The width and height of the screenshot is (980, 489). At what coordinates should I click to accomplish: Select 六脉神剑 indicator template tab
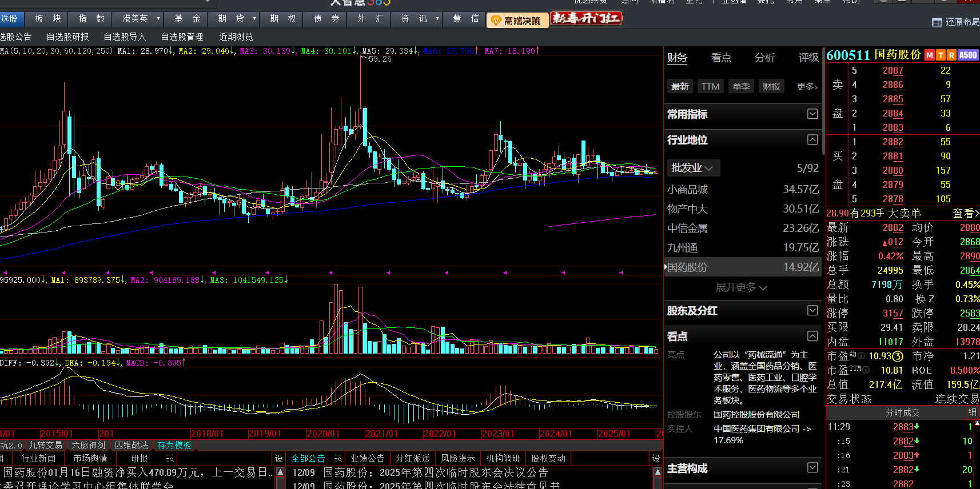point(89,445)
